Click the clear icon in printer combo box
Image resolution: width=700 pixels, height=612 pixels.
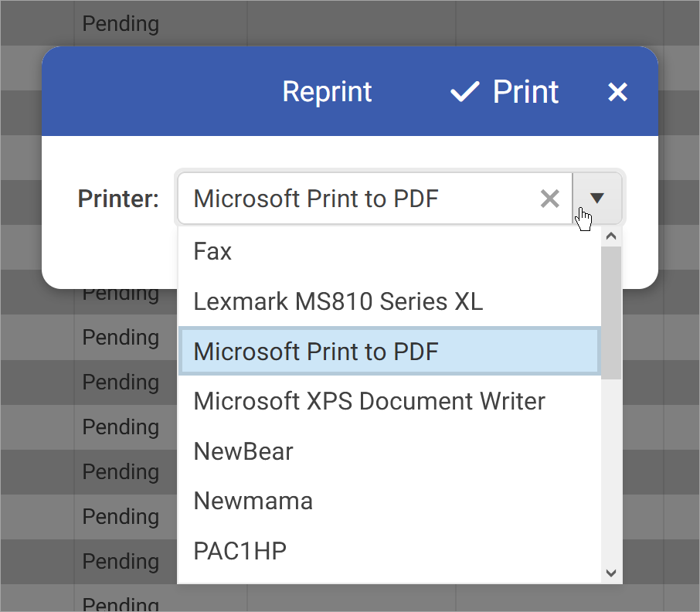549,199
